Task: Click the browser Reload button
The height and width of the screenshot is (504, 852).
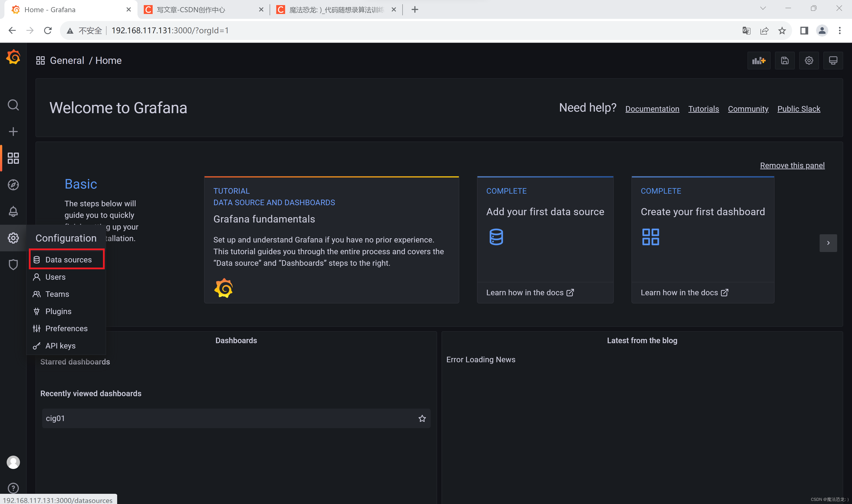Action: pyautogui.click(x=48, y=31)
